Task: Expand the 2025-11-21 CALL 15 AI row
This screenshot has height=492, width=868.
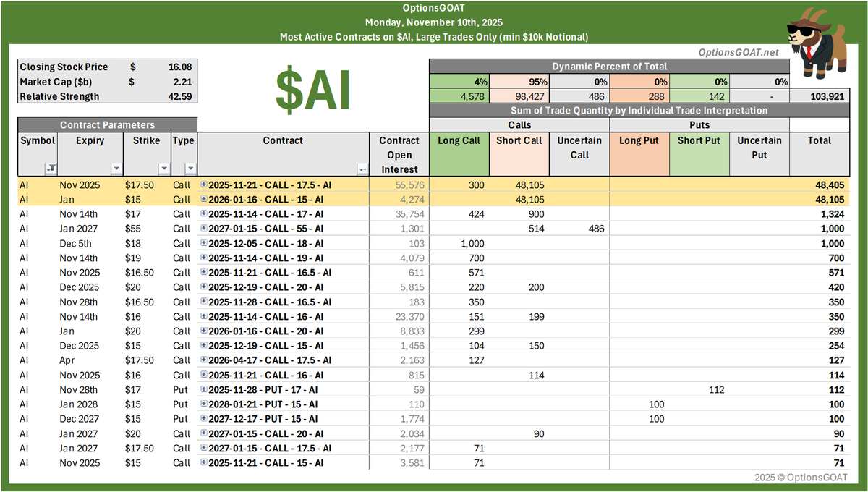Action: coord(204,462)
